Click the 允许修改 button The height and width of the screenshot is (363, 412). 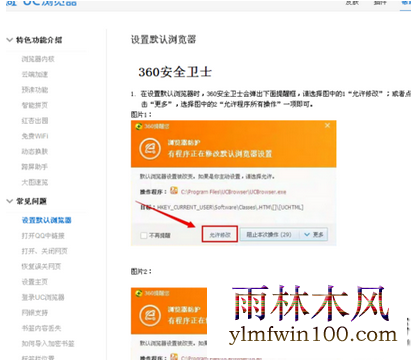(220, 234)
